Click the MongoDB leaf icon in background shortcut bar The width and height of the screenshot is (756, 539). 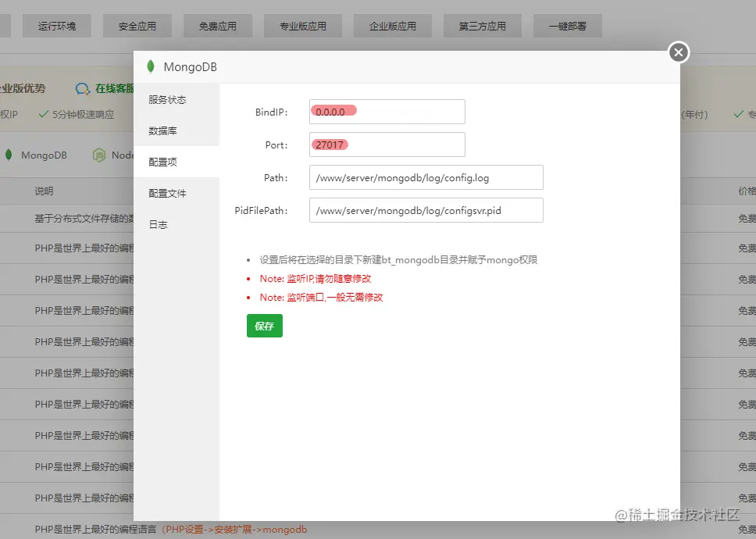pyautogui.click(x=9, y=155)
